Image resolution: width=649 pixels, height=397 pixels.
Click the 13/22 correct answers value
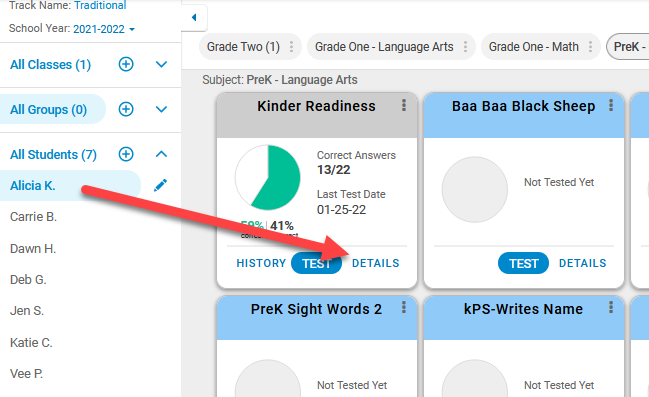pyautogui.click(x=334, y=170)
